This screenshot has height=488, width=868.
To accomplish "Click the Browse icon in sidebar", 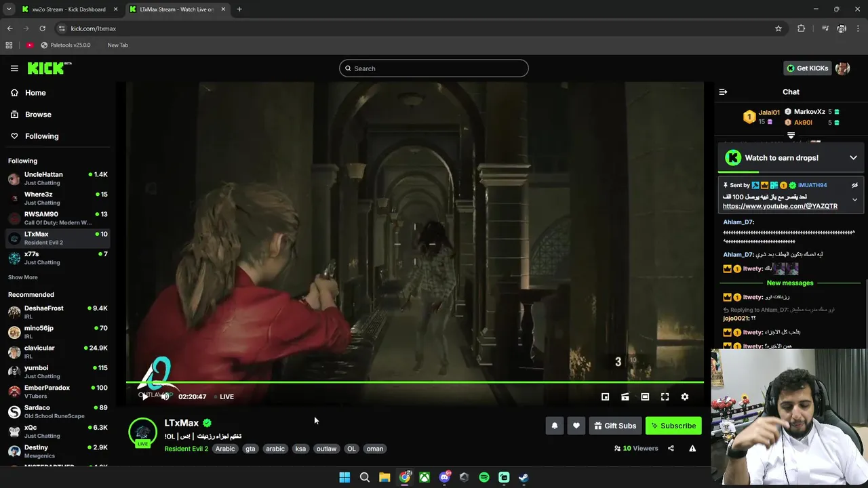I will (14, 115).
